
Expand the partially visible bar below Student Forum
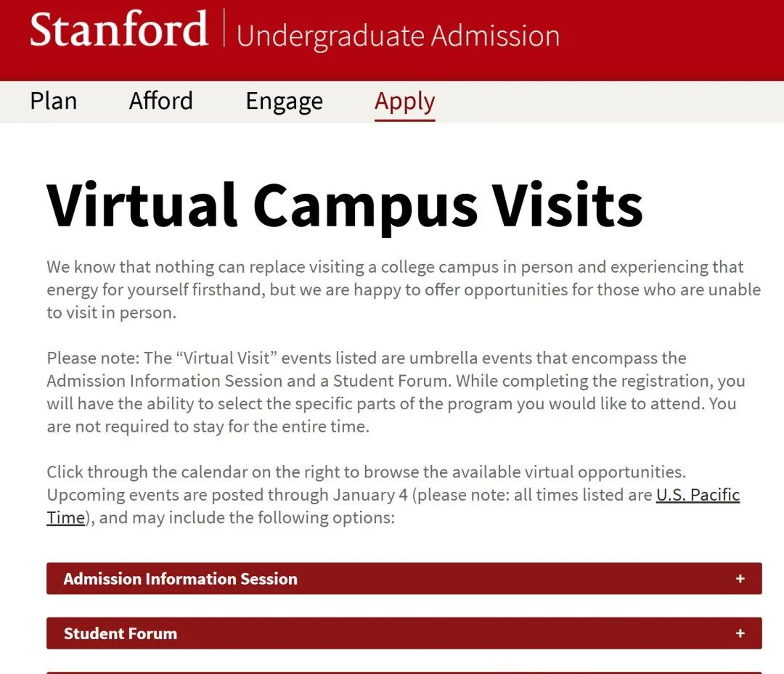[404, 672]
